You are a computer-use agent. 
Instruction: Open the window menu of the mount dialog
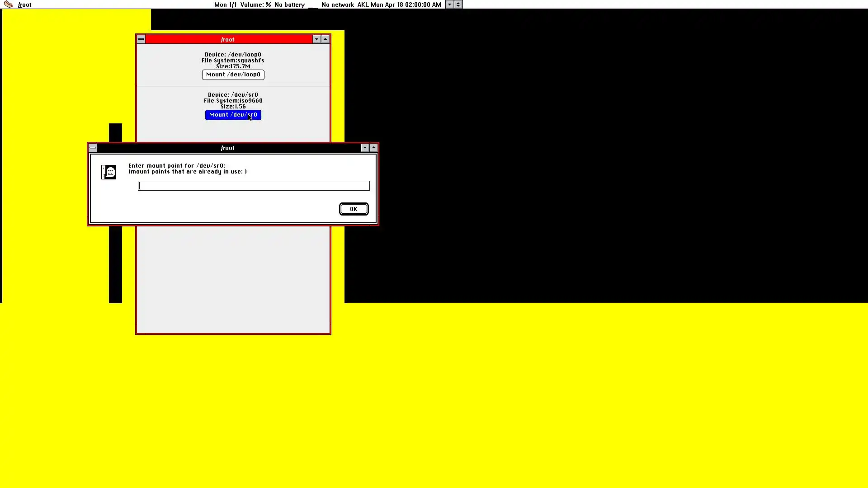(x=93, y=148)
